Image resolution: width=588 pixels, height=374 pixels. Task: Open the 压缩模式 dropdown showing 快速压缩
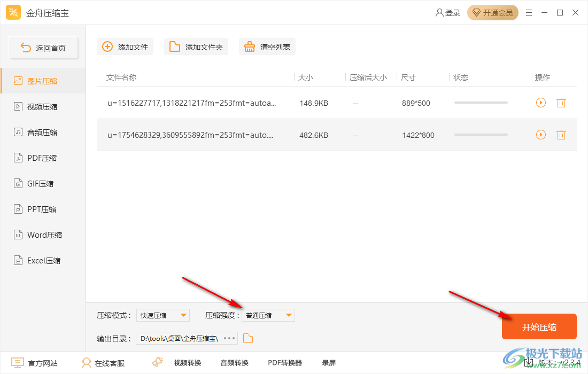163,315
